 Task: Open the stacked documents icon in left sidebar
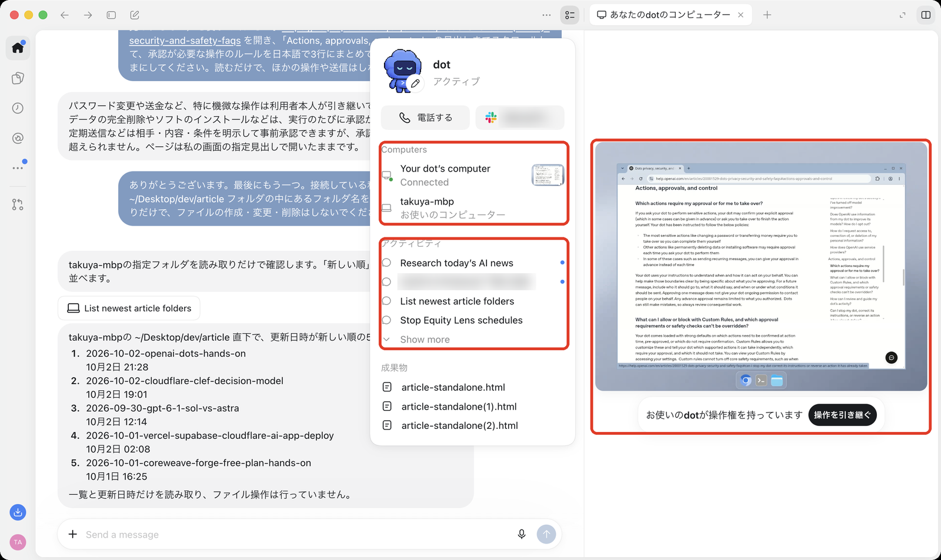point(18,78)
